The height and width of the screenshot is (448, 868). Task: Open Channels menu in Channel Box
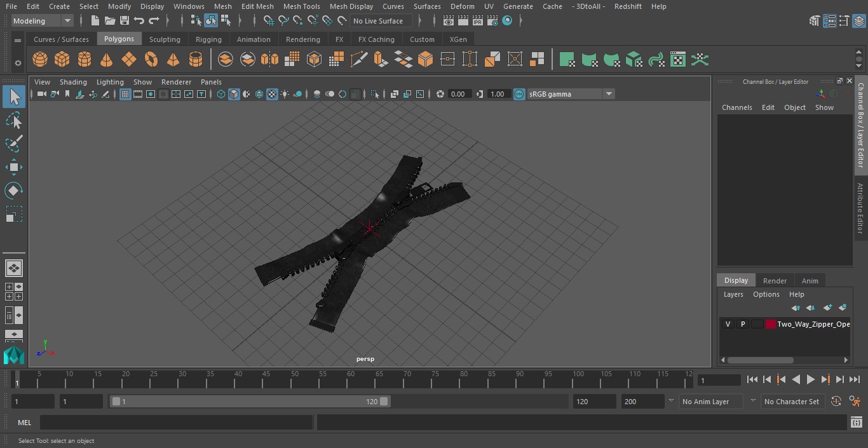736,107
